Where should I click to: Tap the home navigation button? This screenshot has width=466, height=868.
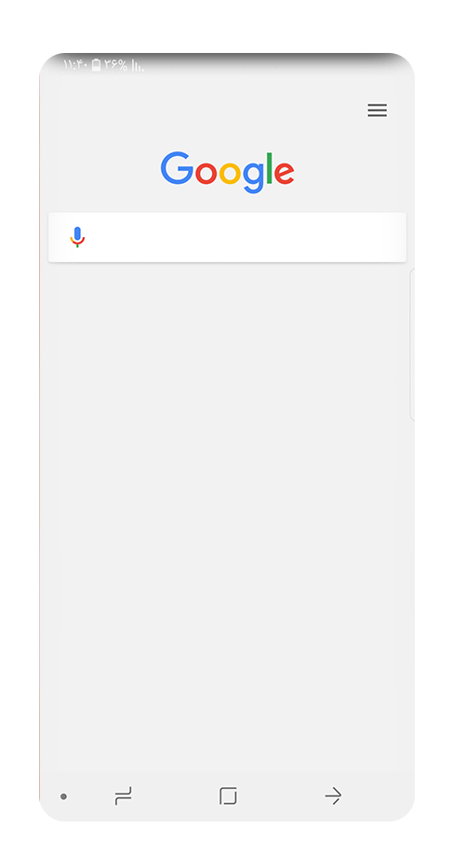pos(228,796)
